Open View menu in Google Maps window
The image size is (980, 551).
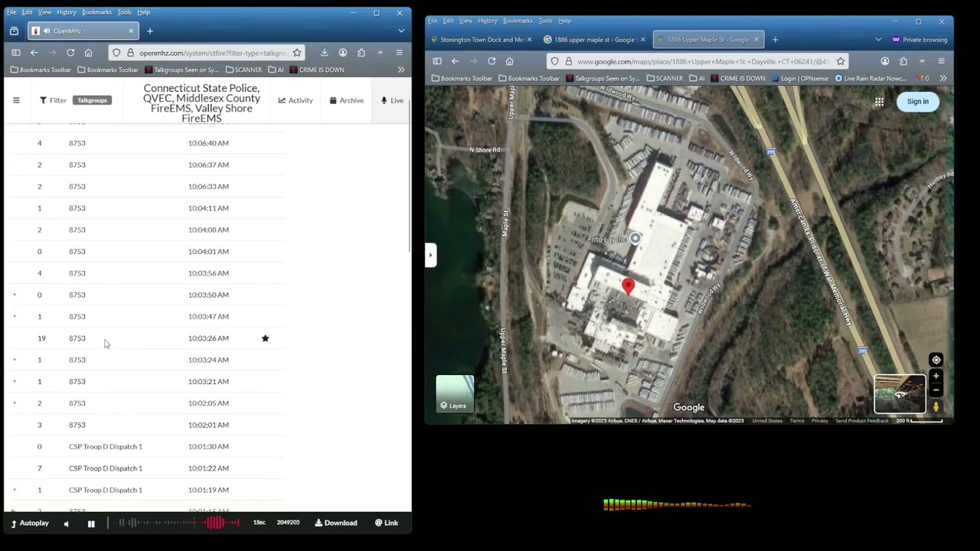point(465,21)
